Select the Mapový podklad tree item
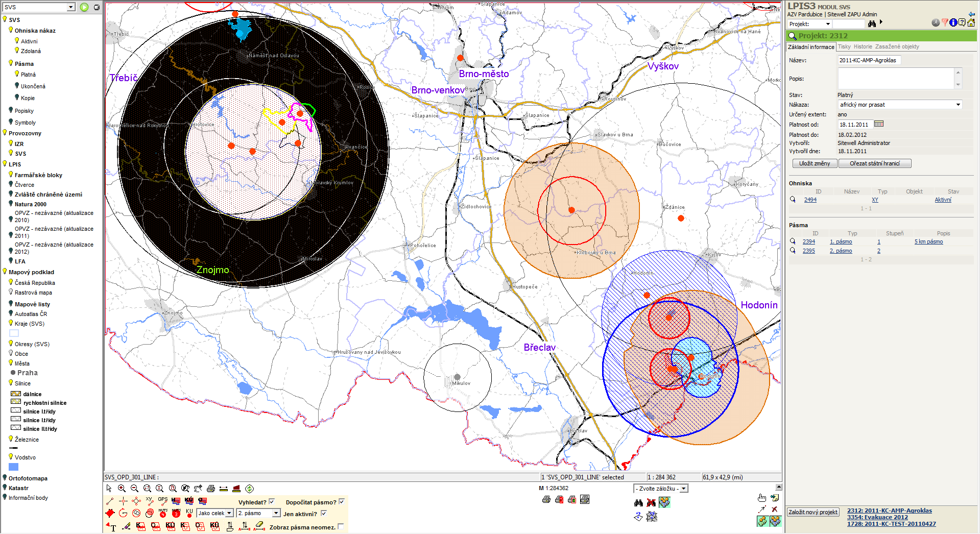980x534 pixels. tap(31, 272)
